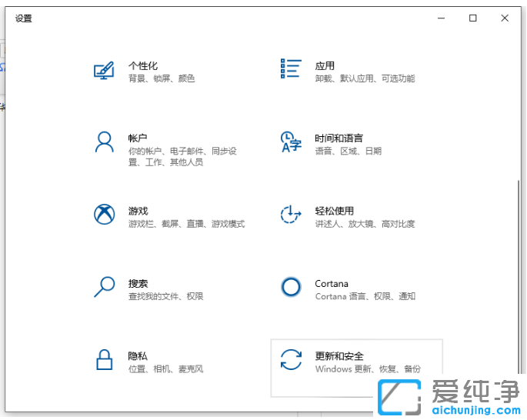The width and height of the screenshot is (527, 420).
Task: Select the 轻松使用 heading
Action: tap(335, 211)
